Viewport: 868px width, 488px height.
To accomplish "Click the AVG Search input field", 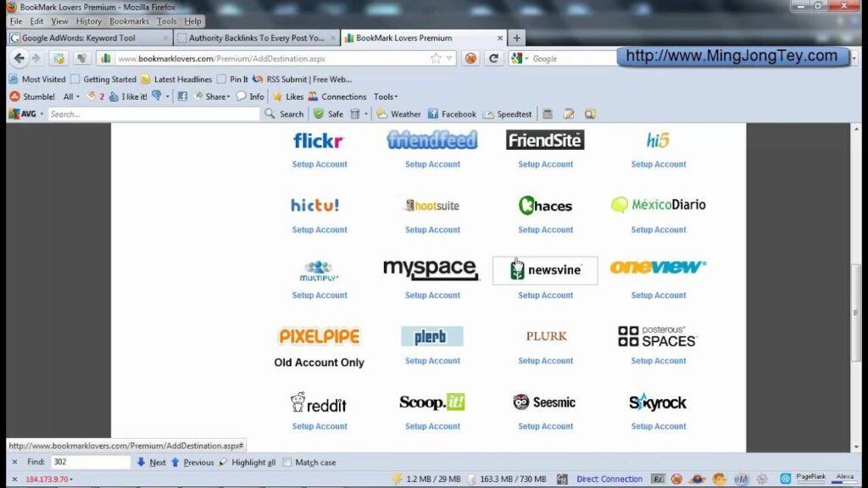I will [x=153, y=114].
